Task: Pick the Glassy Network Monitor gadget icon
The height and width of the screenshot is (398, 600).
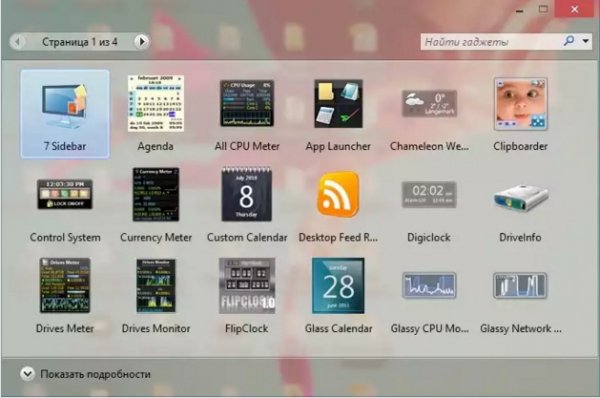Action: 520,285
